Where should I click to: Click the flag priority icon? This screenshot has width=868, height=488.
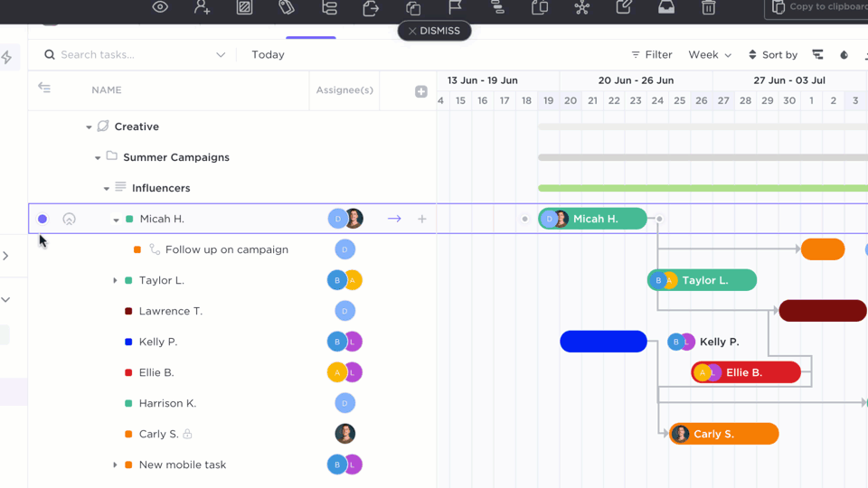click(455, 7)
